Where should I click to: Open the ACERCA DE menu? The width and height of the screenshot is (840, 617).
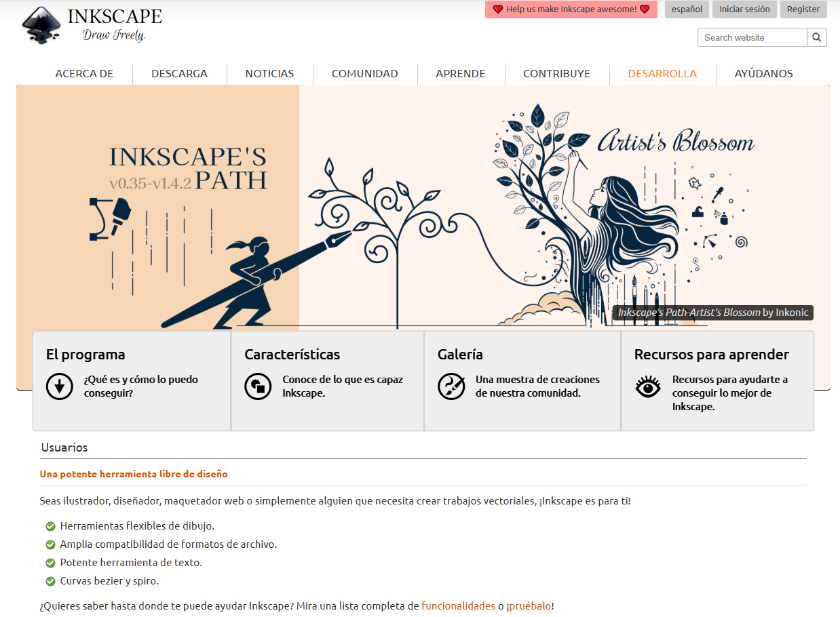coord(84,74)
